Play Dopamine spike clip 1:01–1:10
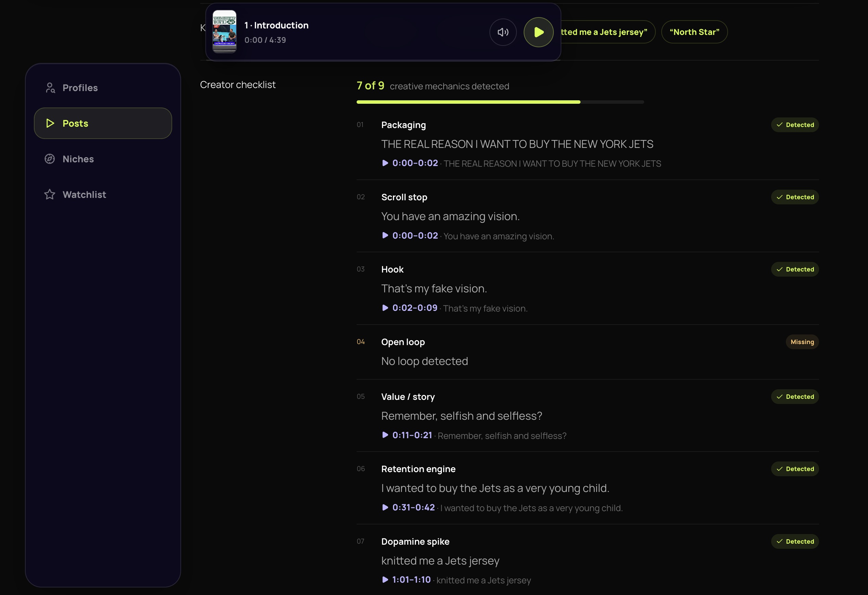 click(x=406, y=580)
